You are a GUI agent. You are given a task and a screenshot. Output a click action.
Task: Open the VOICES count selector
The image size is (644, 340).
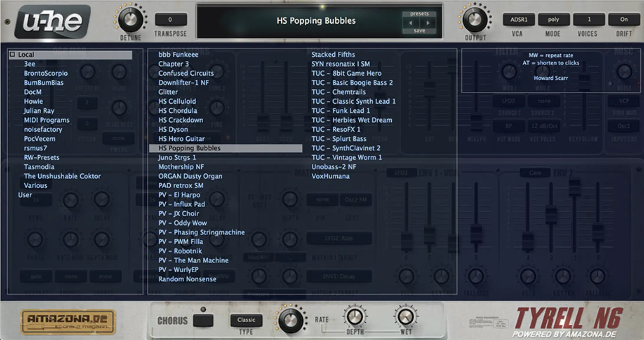pos(589,19)
